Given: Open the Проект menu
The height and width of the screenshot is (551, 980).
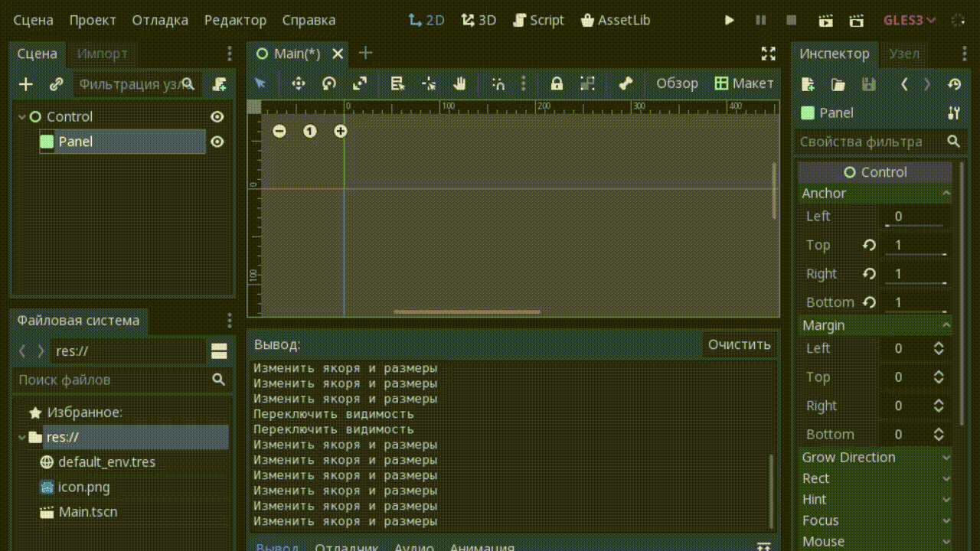Looking at the screenshot, I should tap(93, 20).
